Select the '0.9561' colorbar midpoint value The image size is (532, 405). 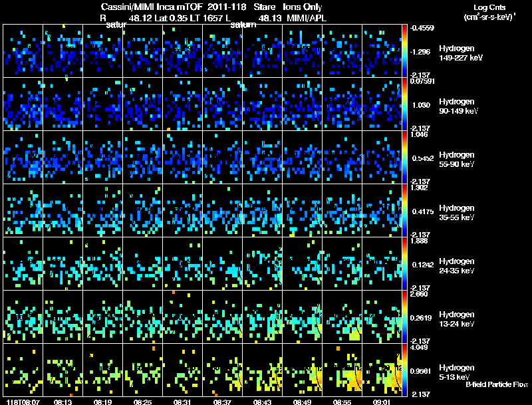coord(421,372)
